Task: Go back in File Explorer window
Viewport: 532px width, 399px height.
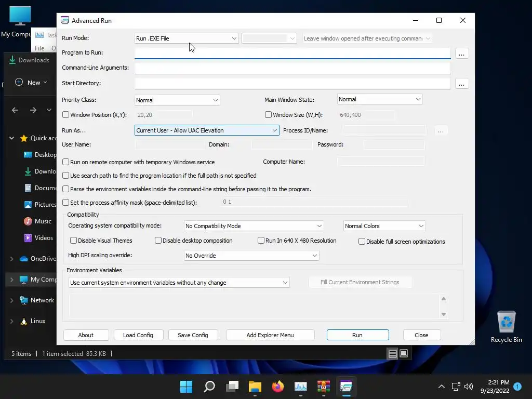Action: point(15,110)
